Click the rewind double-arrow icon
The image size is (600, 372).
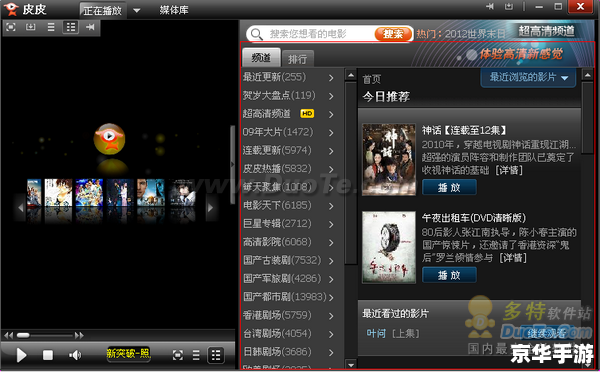point(8,336)
